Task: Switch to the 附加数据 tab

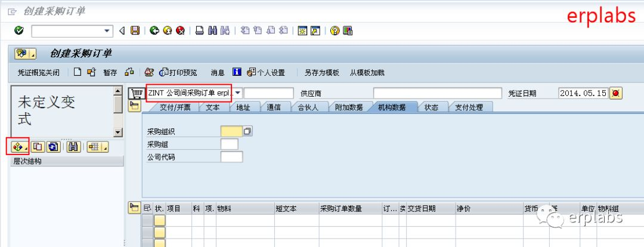Action: click(349, 107)
